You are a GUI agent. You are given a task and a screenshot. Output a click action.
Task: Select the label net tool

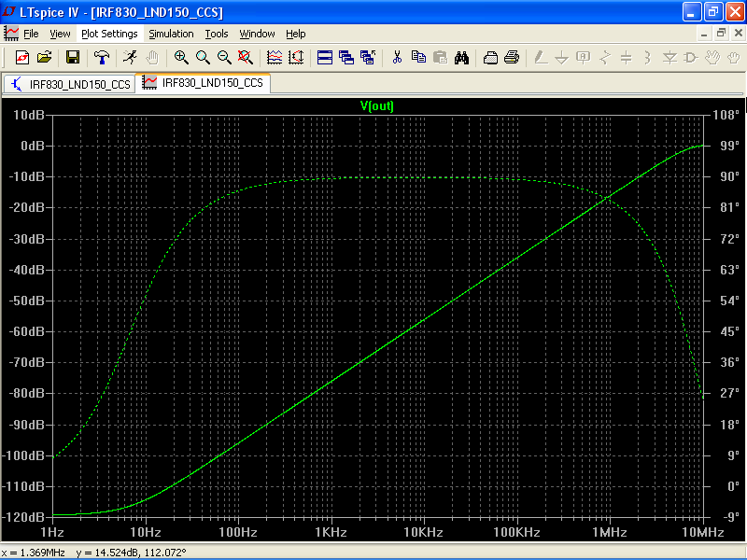pyautogui.click(x=583, y=58)
